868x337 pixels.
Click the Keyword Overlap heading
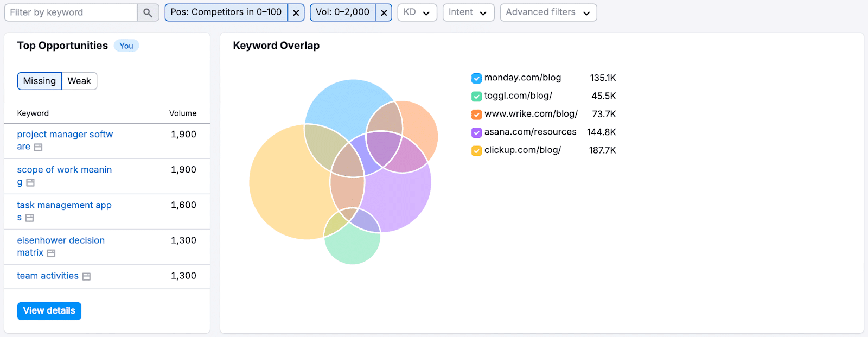pos(276,46)
